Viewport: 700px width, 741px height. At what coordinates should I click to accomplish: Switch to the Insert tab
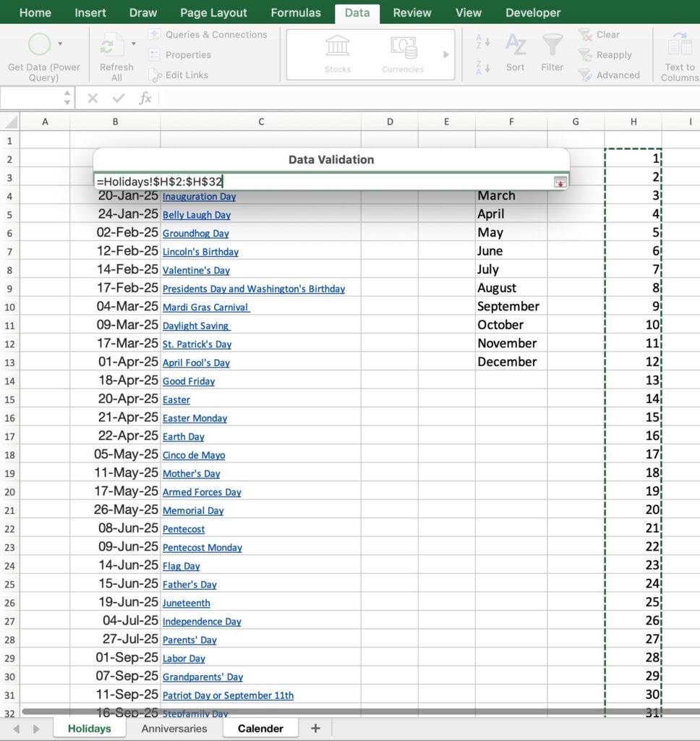pos(90,13)
